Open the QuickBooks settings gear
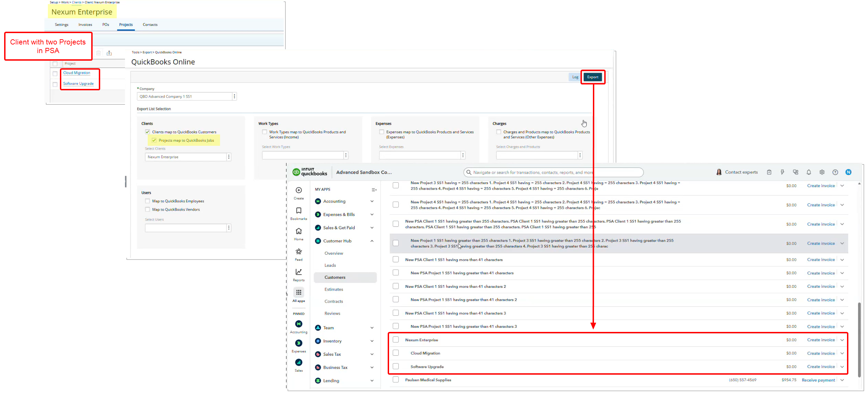 click(x=822, y=172)
